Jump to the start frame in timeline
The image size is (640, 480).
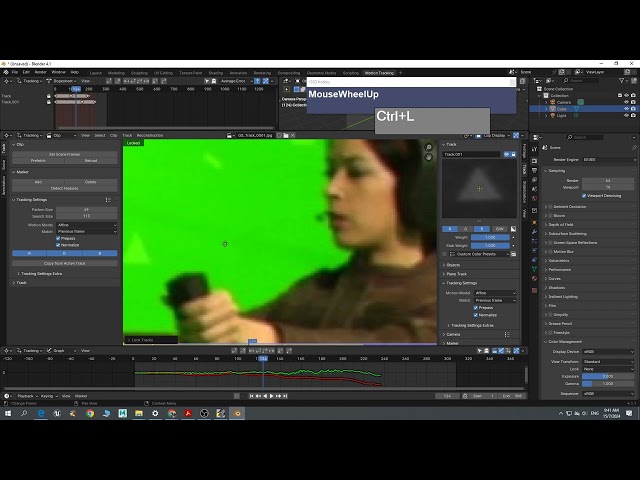pyautogui.click(x=251, y=396)
